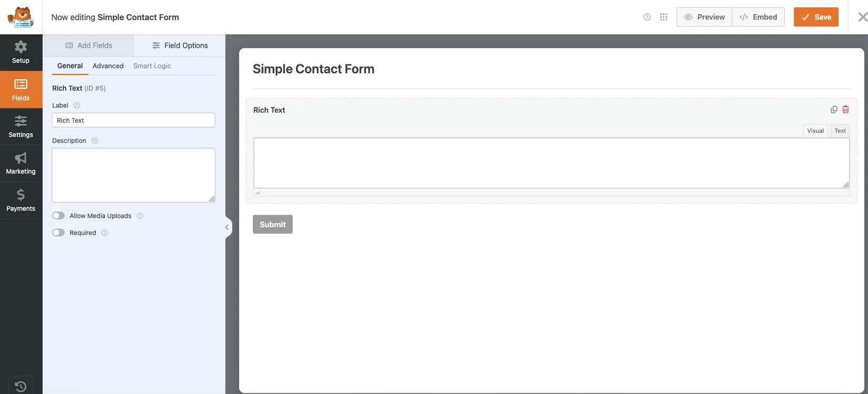
Task: Click the Embed button
Action: pos(758,17)
